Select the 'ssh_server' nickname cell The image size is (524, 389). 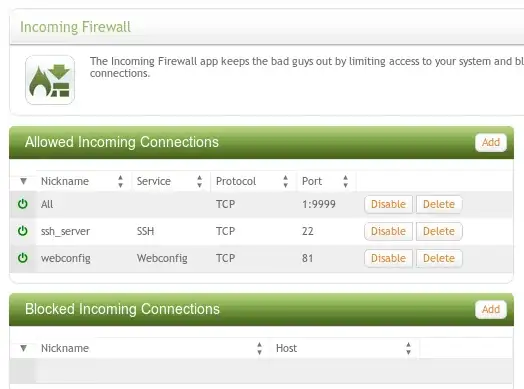[66, 231]
